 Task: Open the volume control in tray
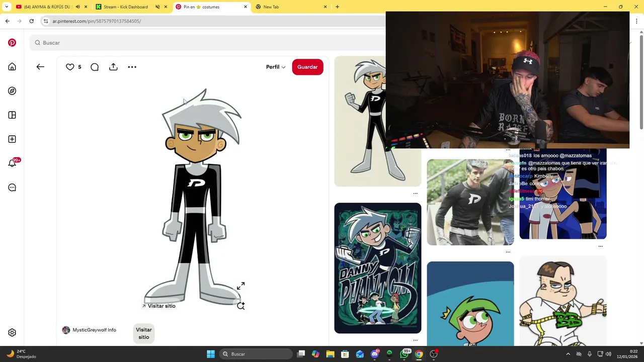(x=609, y=354)
